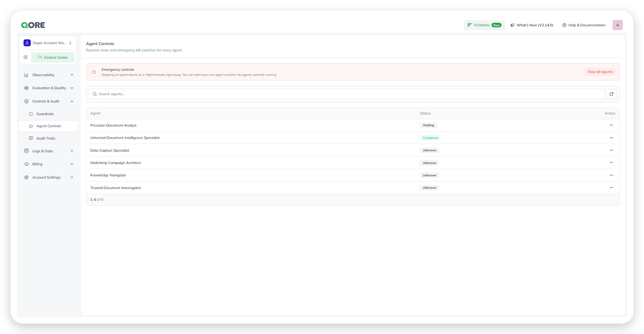The width and height of the screenshot is (644, 334).
Task: Open actions menu for Knowledge Navigator
Action: (x=611, y=175)
